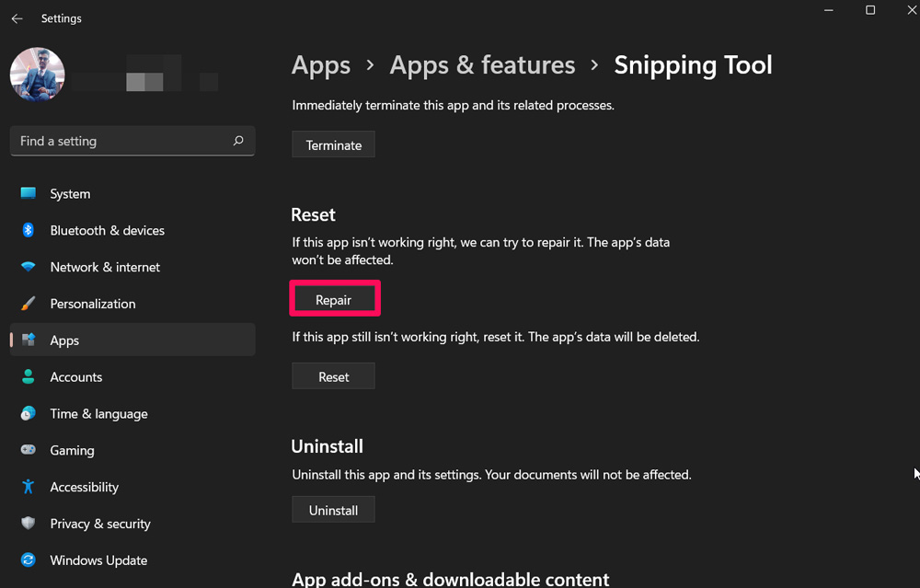Click the Uninstall button
Screen dimensions: 920x588
pos(333,510)
